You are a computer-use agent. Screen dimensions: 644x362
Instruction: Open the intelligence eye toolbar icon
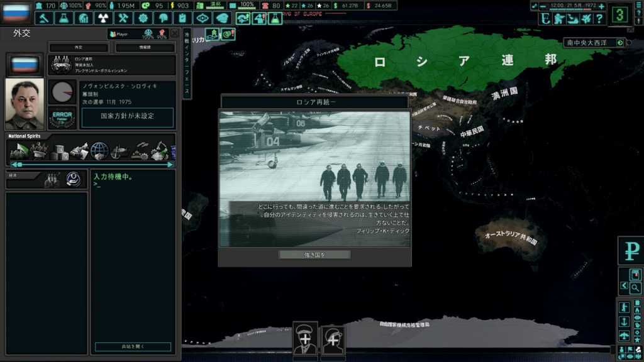202,18
